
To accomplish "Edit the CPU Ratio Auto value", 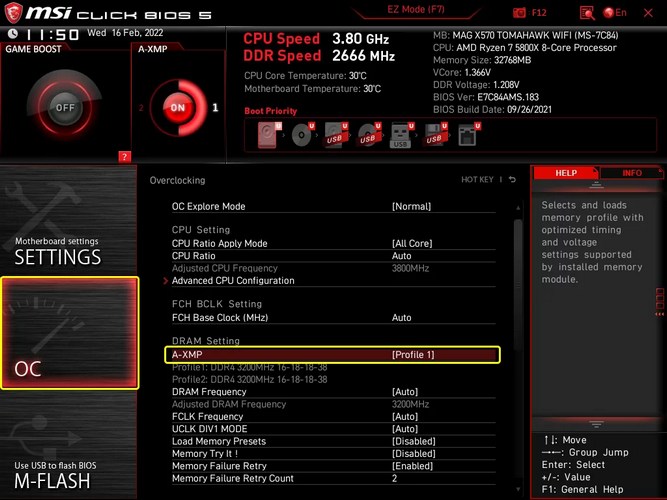I will click(x=334, y=256).
